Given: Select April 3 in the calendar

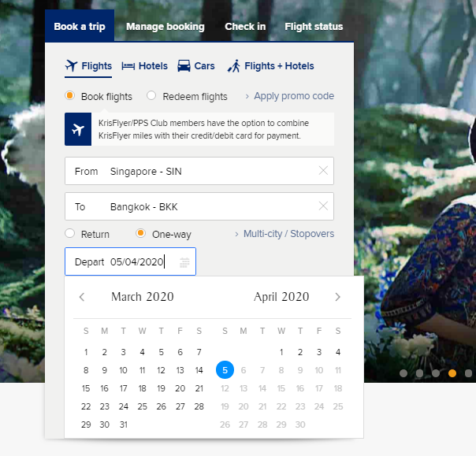Looking at the screenshot, I should pyautogui.click(x=319, y=352).
